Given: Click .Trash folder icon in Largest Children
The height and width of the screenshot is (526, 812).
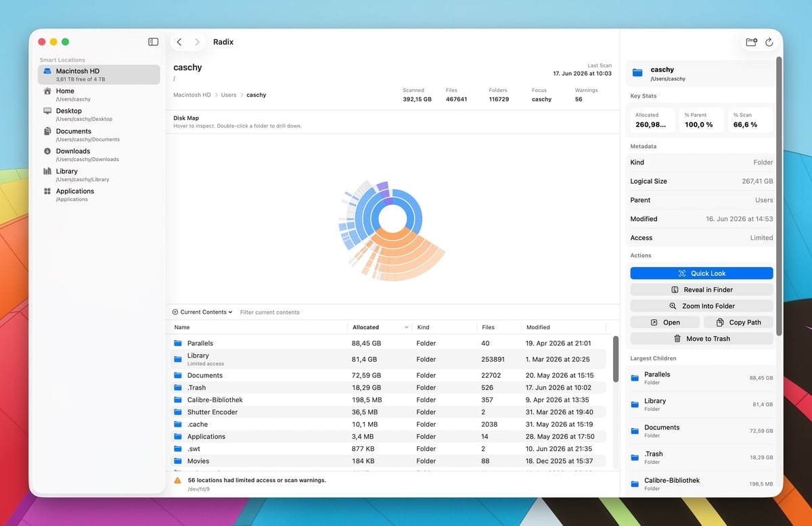Looking at the screenshot, I should point(635,458).
